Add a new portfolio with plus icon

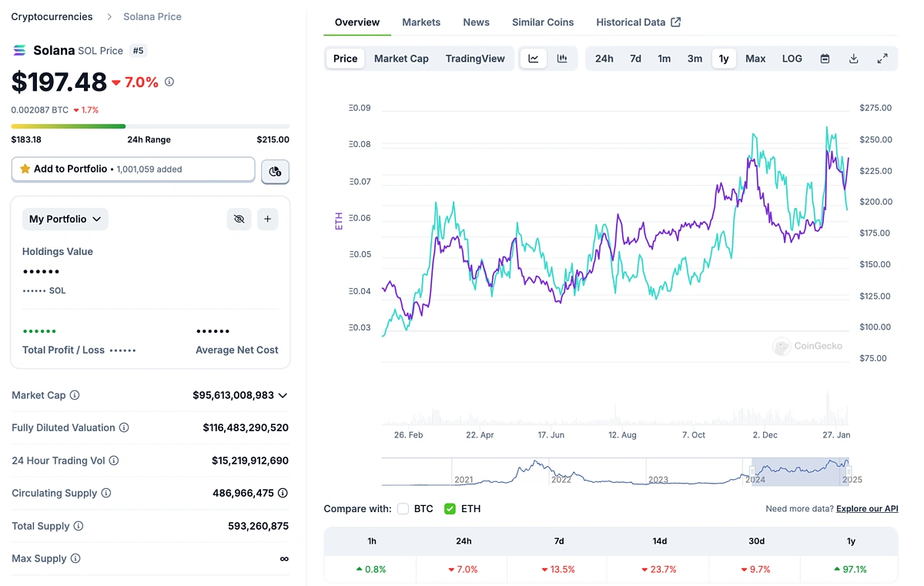(267, 219)
